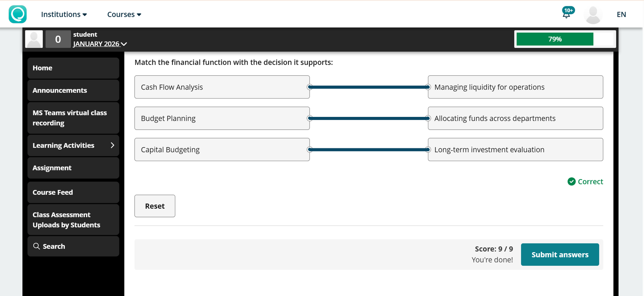The height and width of the screenshot is (296, 644).
Task: Click connector dot next to Budget Planning
Action: [x=310, y=118]
